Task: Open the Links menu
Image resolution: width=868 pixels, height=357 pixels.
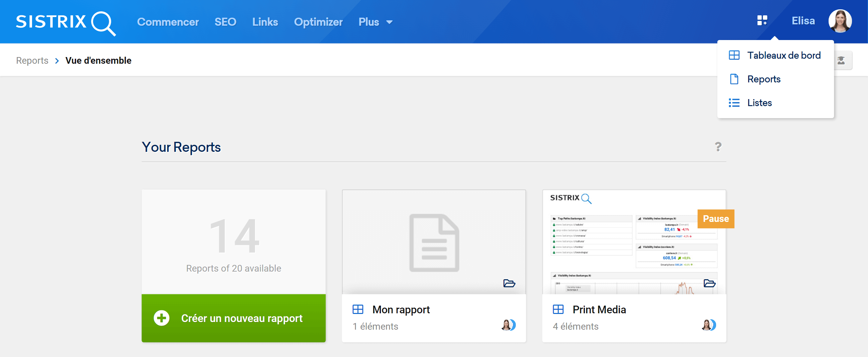Action: pos(265,22)
